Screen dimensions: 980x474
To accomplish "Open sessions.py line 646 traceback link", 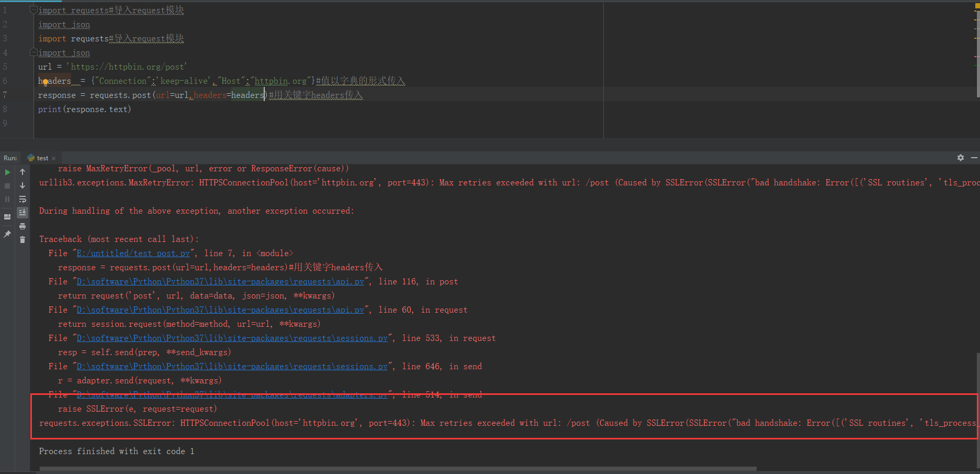I will [x=232, y=366].
